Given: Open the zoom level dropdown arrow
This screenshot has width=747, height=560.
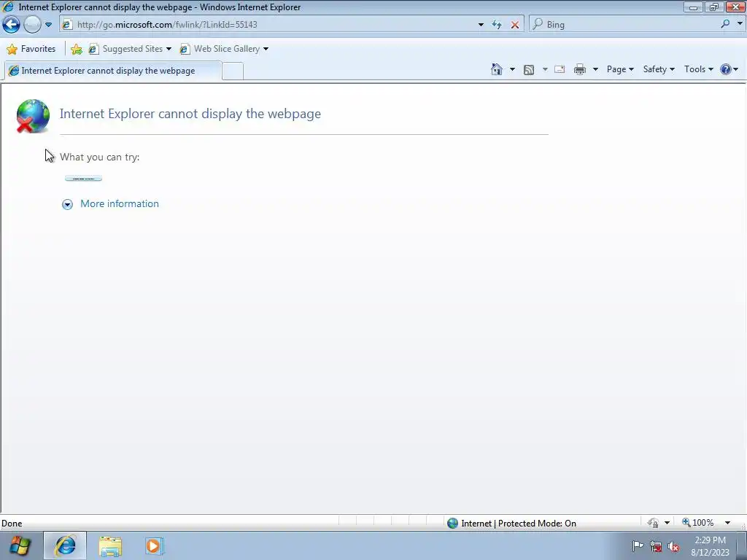Looking at the screenshot, I should click(727, 524).
